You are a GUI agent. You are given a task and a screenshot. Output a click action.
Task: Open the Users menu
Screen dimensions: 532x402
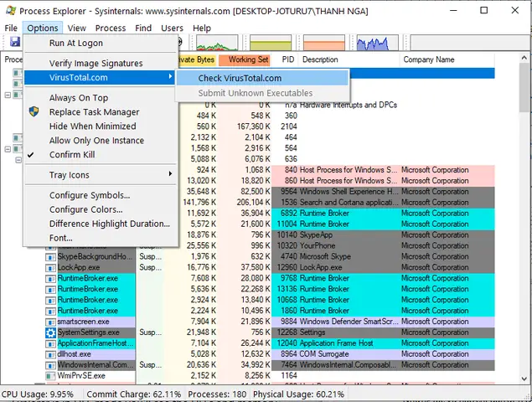coord(172,28)
